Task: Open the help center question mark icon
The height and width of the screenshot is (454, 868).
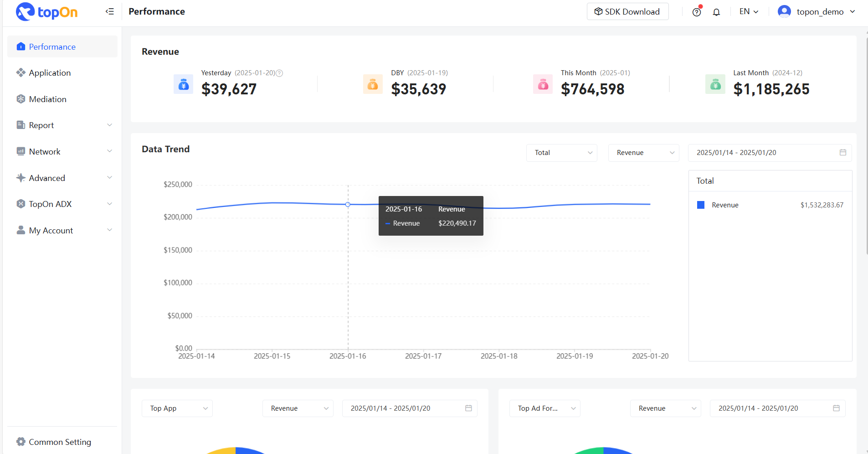Action: [x=696, y=12]
